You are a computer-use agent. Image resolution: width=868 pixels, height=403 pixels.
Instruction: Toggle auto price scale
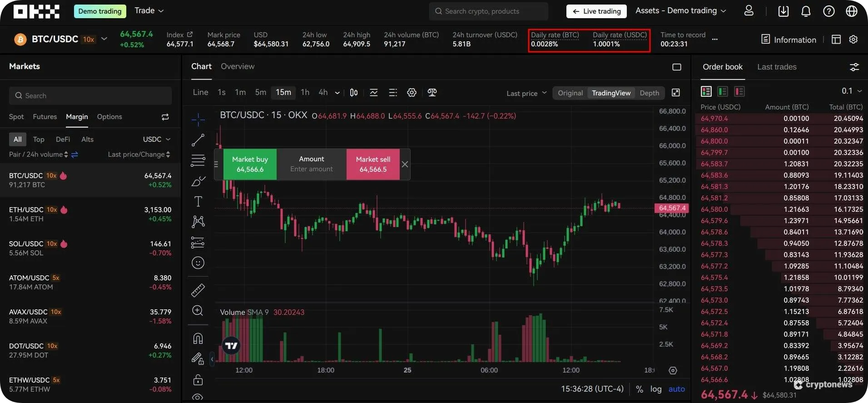676,389
